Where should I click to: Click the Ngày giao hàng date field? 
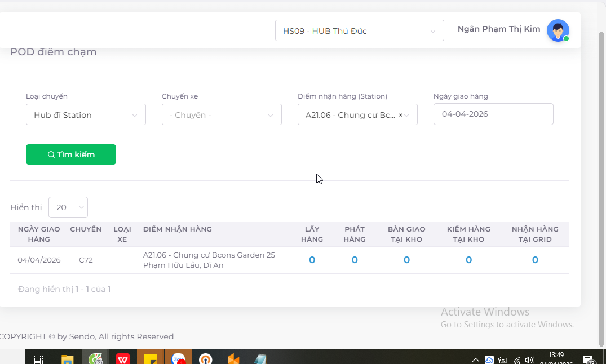pyautogui.click(x=493, y=114)
